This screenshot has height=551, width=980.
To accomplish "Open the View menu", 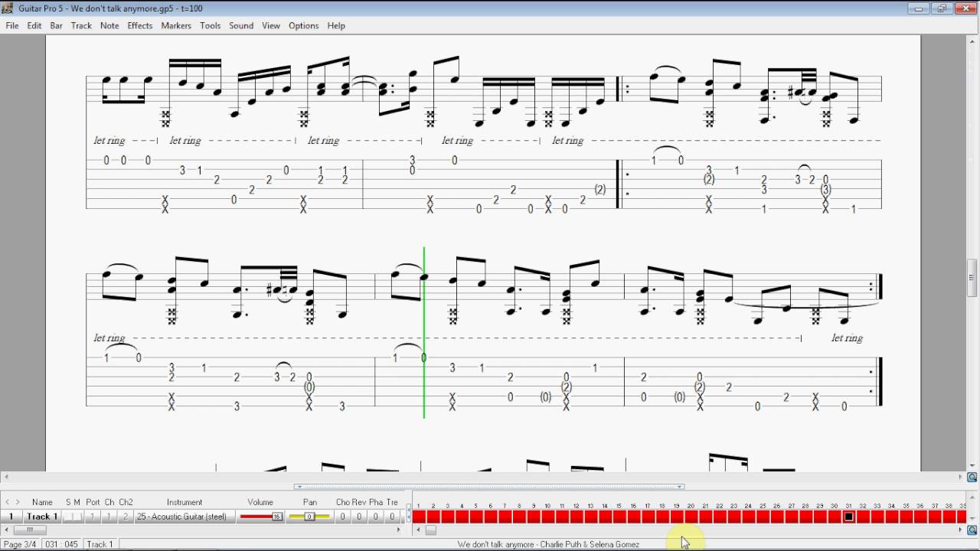I will [x=271, y=25].
